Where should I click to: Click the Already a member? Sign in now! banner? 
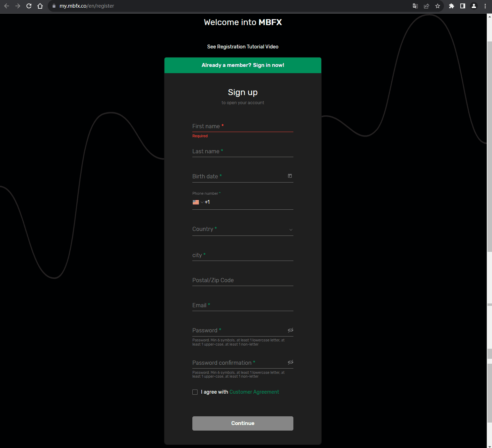(x=243, y=65)
